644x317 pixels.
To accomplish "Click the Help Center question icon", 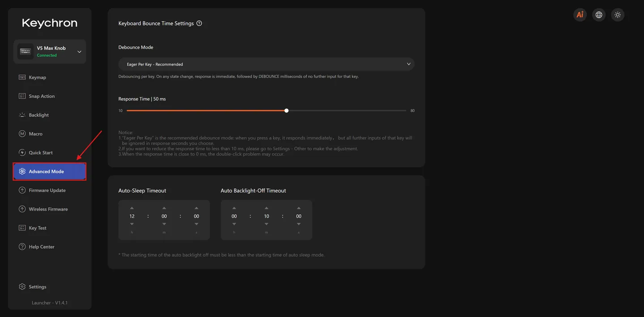I will point(22,246).
